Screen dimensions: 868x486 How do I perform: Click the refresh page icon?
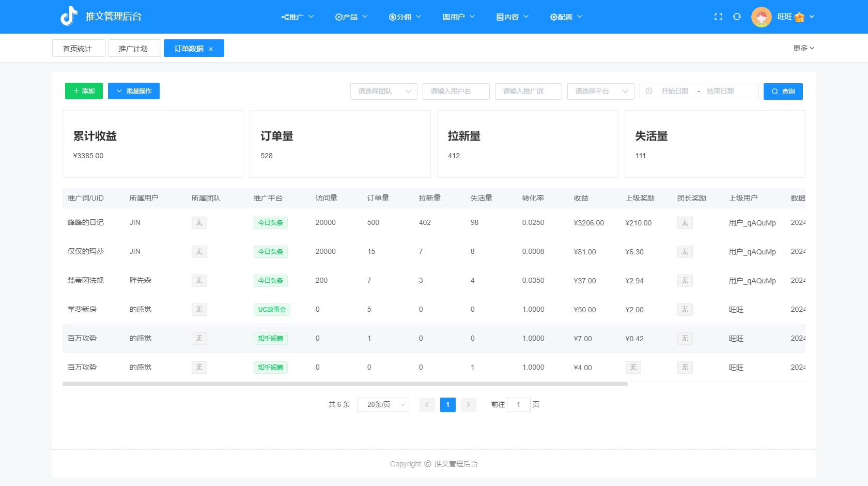737,17
